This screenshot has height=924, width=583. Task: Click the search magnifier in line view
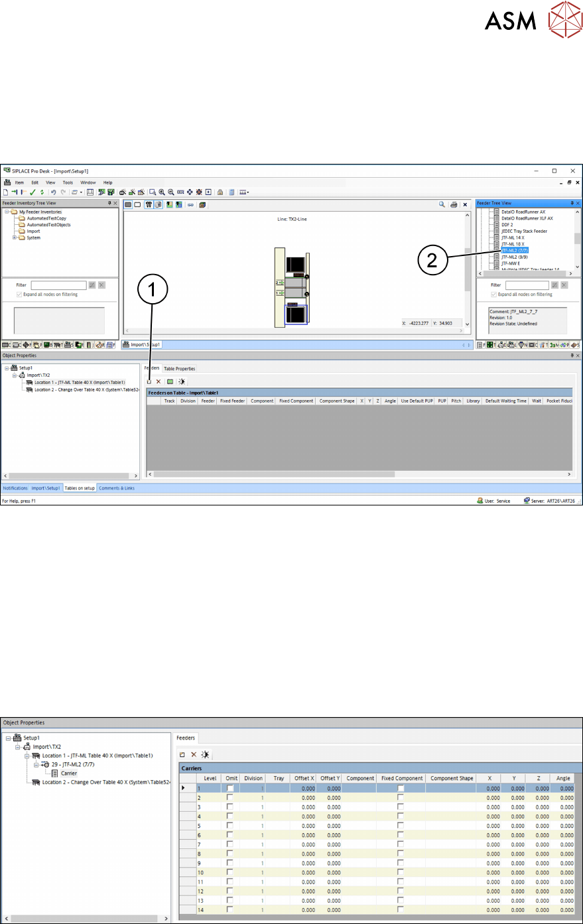442,204
